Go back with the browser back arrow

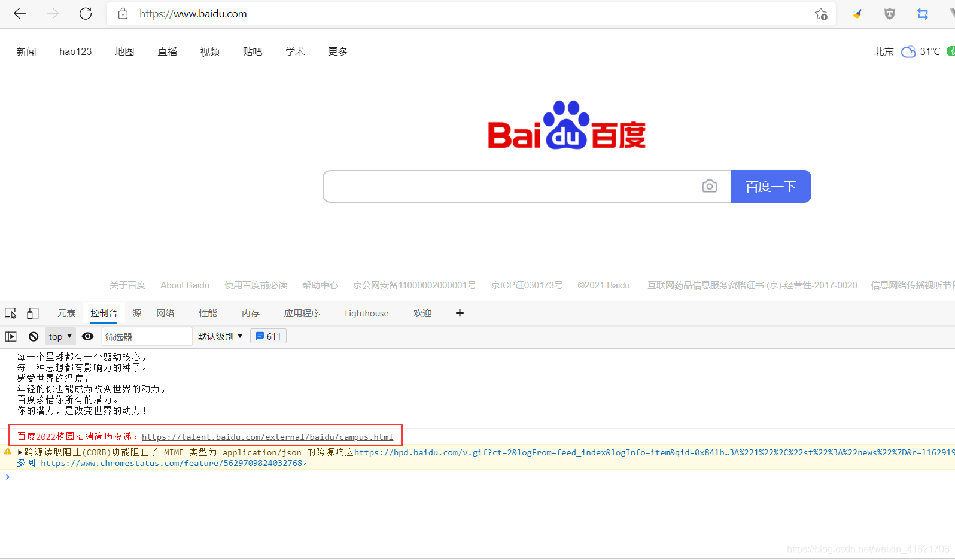[x=20, y=14]
